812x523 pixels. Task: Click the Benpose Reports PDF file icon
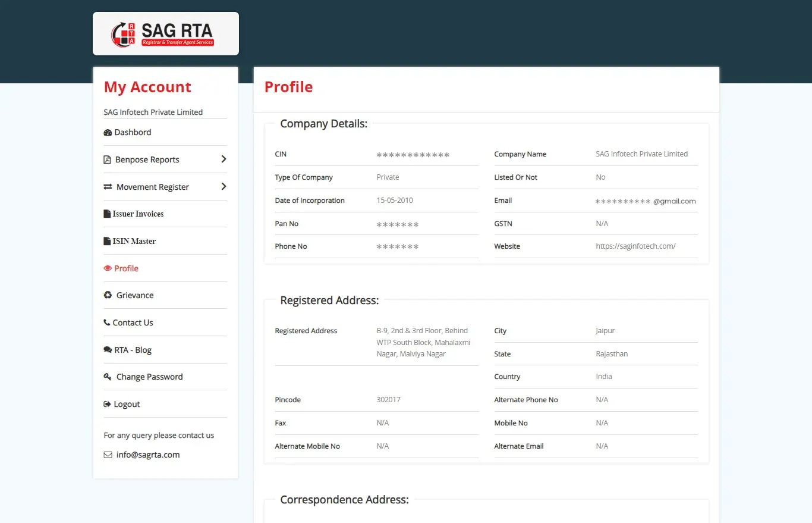click(108, 159)
